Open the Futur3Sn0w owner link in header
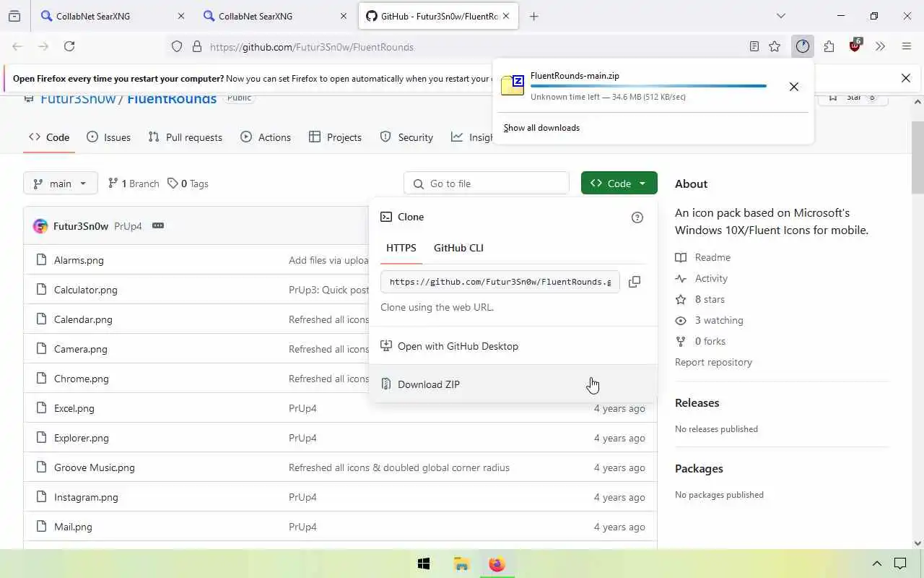 tap(78, 99)
